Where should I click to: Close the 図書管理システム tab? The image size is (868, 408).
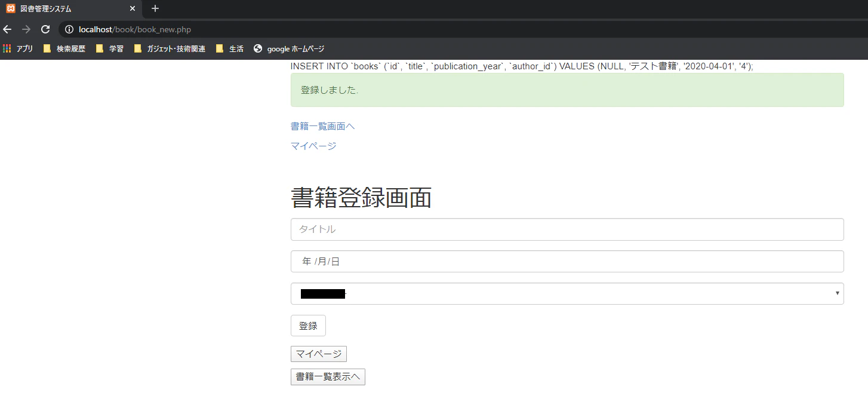pos(133,9)
